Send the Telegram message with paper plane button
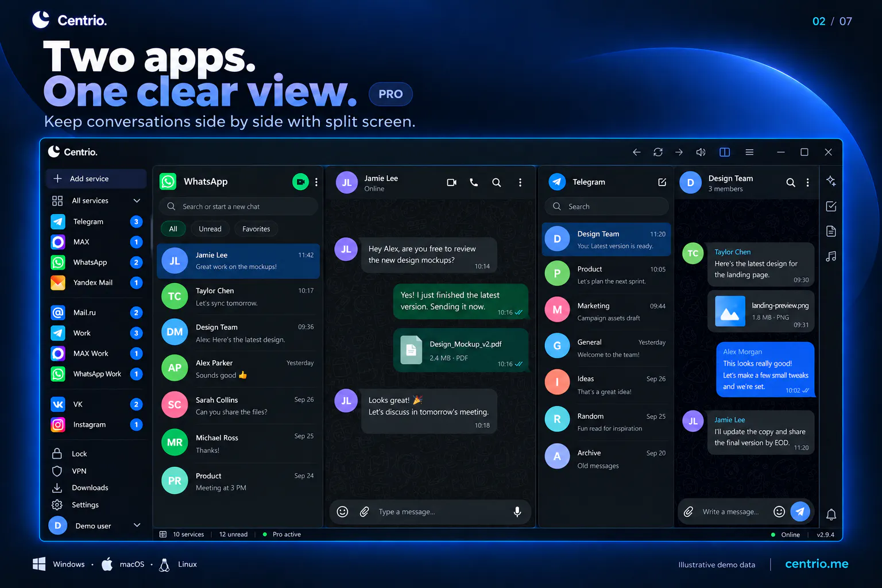882x588 pixels. click(x=800, y=511)
